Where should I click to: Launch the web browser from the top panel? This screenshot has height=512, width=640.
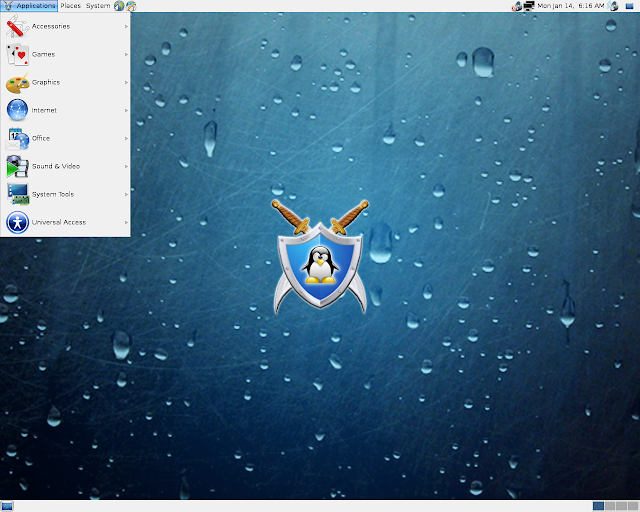tap(119, 6)
